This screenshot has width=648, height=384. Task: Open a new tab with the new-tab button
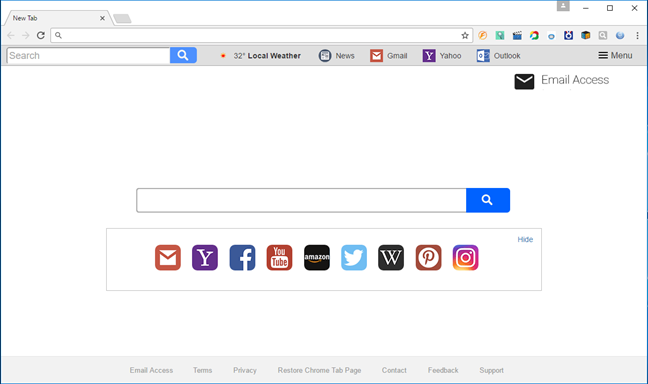point(122,19)
